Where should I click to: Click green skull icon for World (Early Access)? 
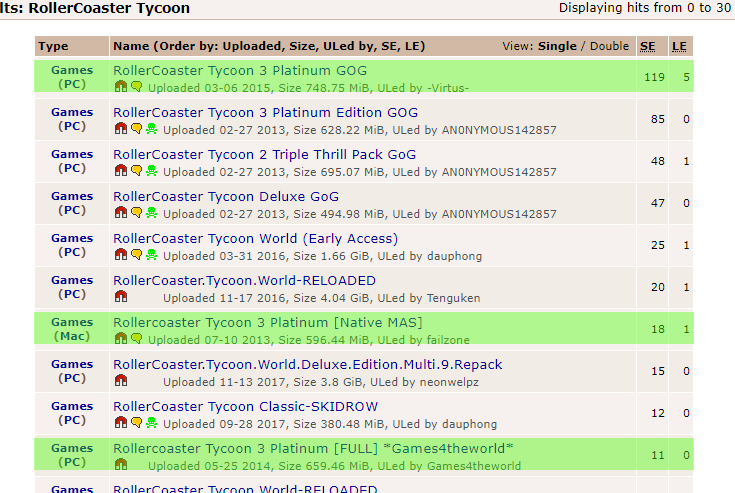click(x=151, y=254)
